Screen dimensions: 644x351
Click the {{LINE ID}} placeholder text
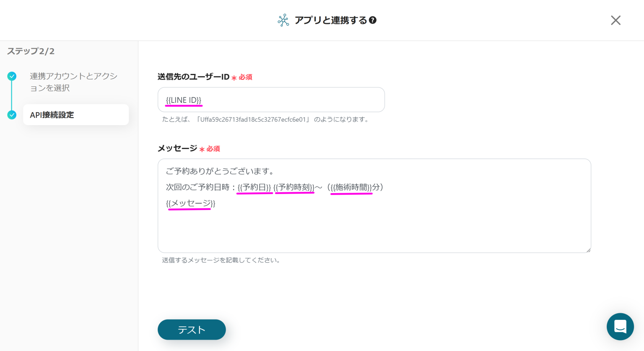183,100
